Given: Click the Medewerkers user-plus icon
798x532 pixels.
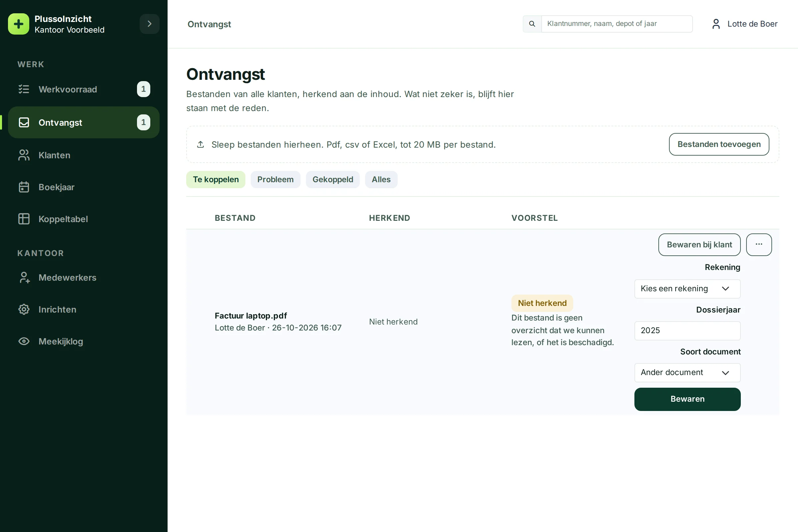Looking at the screenshot, I should click(x=24, y=278).
